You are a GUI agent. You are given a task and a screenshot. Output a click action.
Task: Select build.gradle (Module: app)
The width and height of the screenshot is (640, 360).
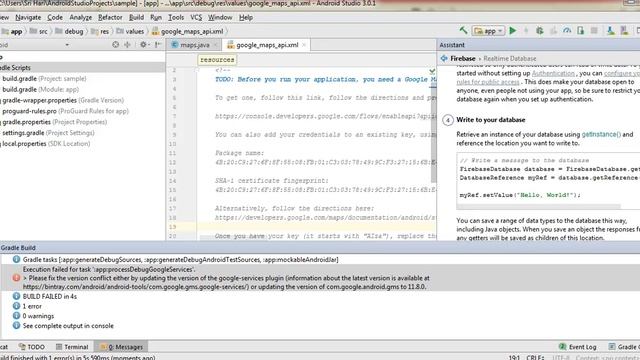click(40, 89)
